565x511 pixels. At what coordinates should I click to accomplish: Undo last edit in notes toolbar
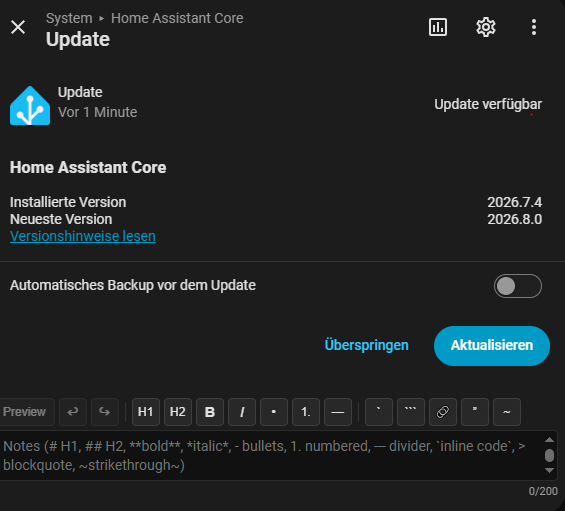pyautogui.click(x=73, y=412)
